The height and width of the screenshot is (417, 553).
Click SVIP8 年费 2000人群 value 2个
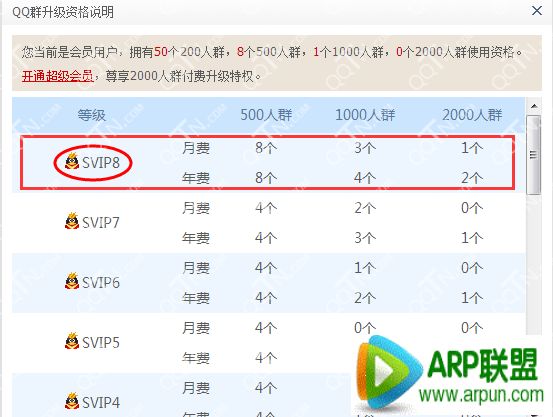tap(472, 178)
